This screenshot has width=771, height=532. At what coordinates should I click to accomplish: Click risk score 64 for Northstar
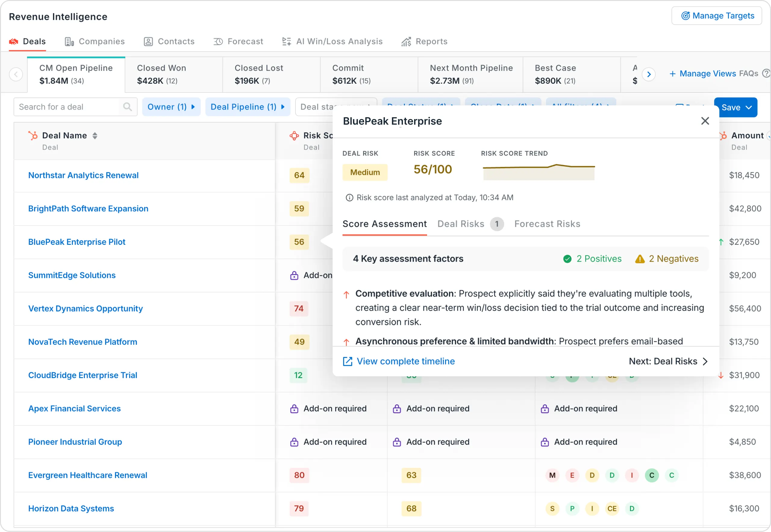pyautogui.click(x=299, y=175)
